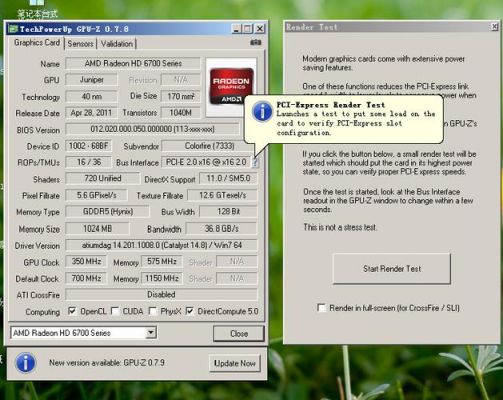Click the Default Clock value 700 MHz
Viewport: 503px width, 400px height.
click(x=86, y=278)
